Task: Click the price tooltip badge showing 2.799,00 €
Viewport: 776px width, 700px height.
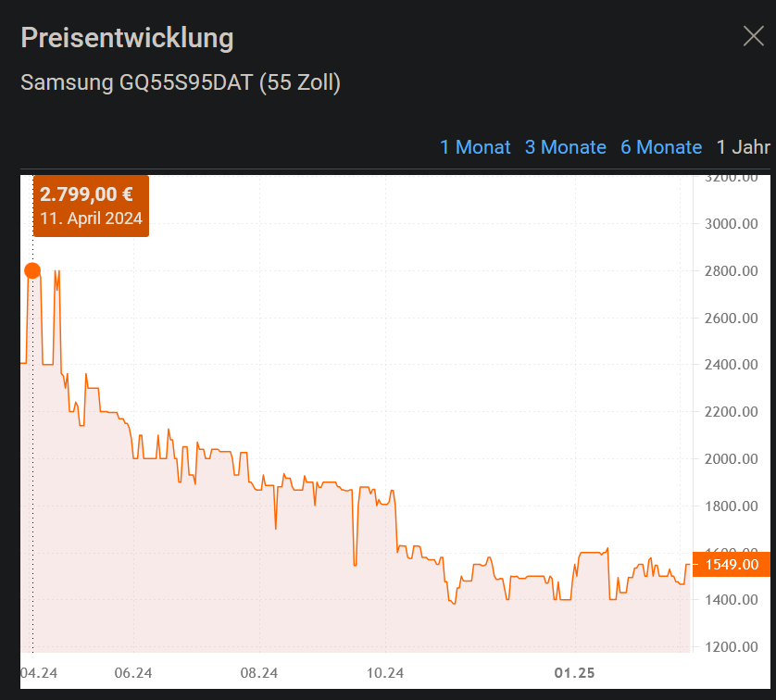Action: [x=90, y=206]
